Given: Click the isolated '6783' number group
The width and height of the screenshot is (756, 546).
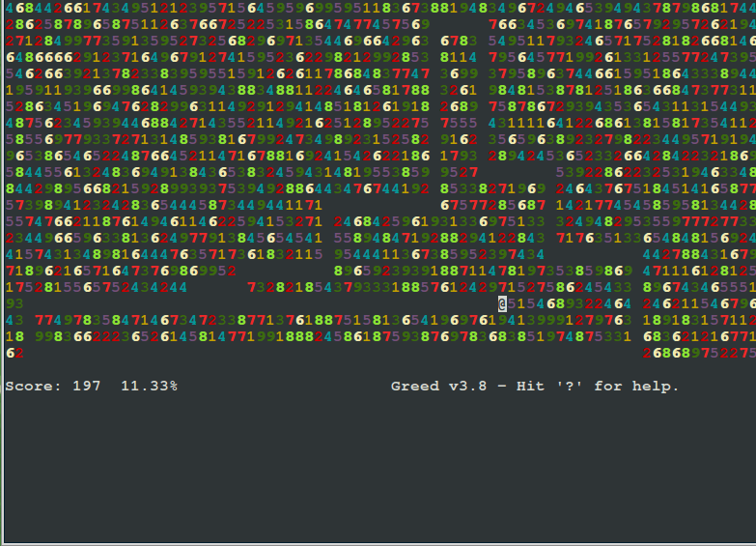Looking at the screenshot, I should (459, 41).
